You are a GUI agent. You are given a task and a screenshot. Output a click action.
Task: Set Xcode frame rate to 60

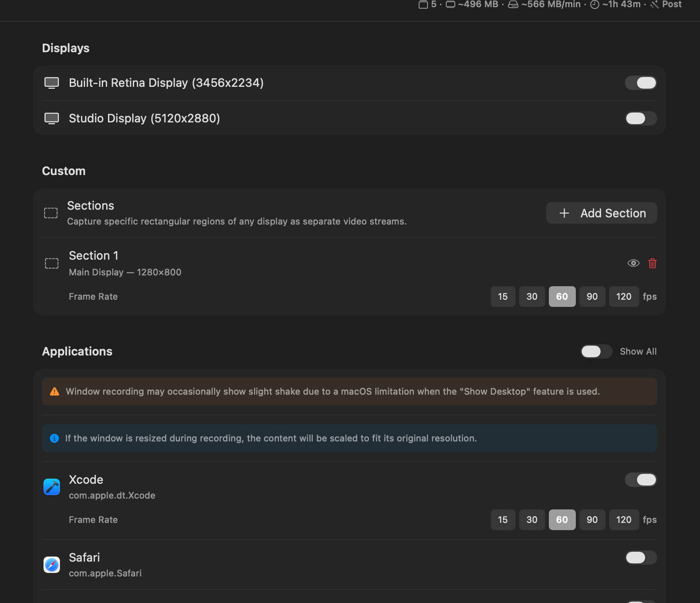click(562, 520)
